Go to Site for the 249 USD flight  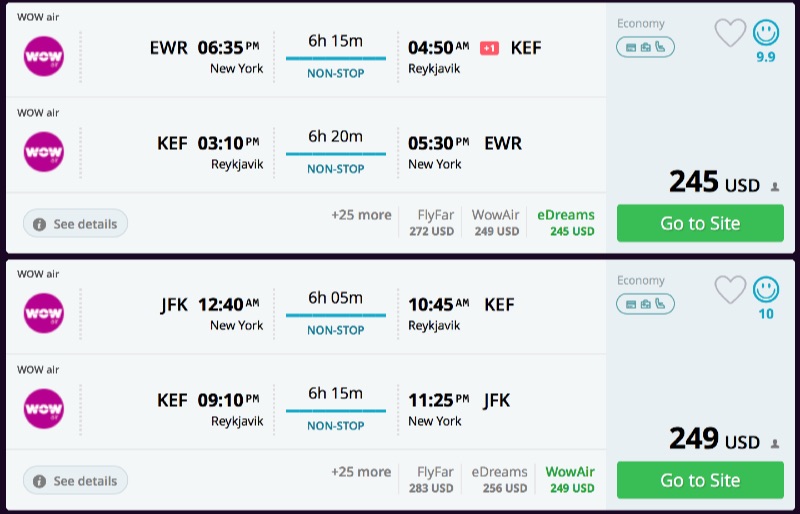pyautogui.click(x=700, y=480)
